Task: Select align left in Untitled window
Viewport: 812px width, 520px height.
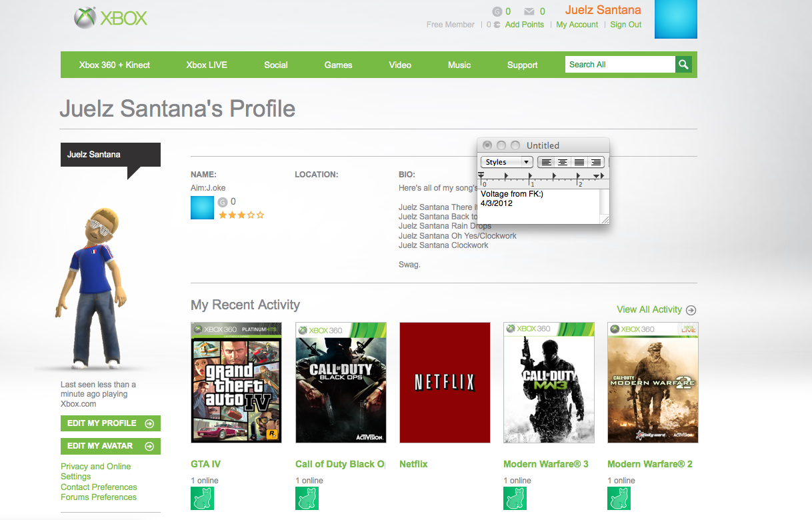Action: pyautogui.click(x=546, y=162)
